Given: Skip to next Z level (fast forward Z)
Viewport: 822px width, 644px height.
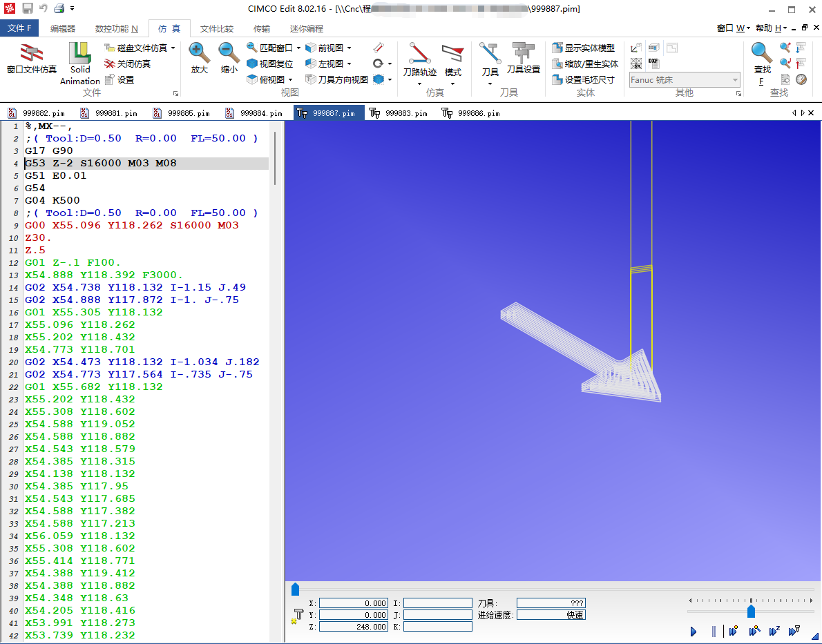Looking at the screenshot, I should click(774, 632).
